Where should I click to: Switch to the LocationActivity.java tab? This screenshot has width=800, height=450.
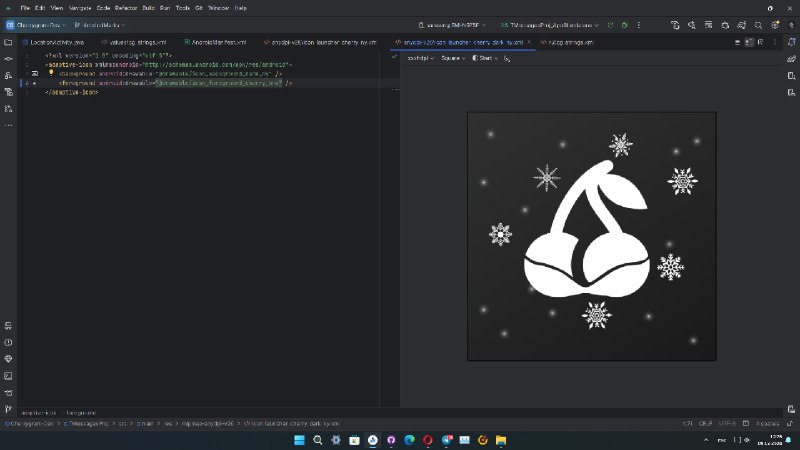pos(53,42)
